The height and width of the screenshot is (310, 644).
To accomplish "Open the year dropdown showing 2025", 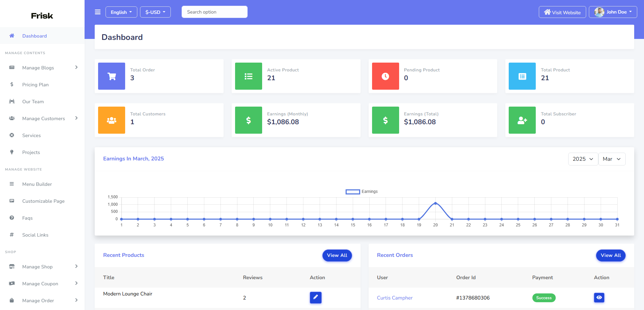I will (x=582, y=159).
